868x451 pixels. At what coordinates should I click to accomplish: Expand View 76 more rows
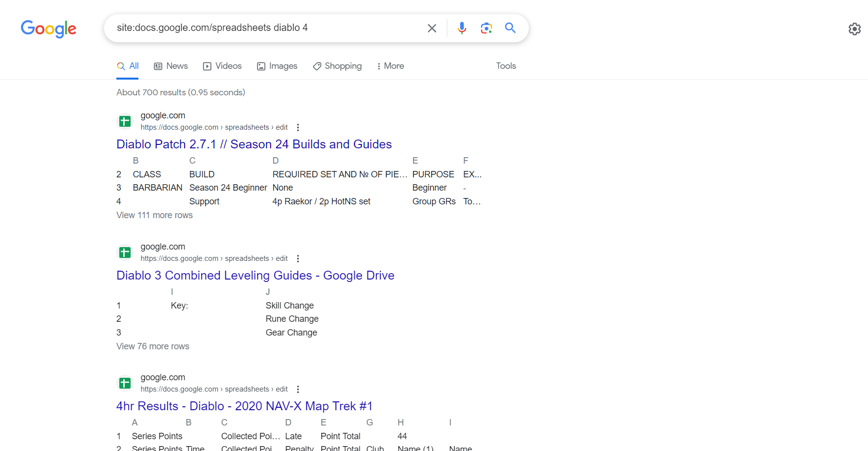click(x=153, y=346)
